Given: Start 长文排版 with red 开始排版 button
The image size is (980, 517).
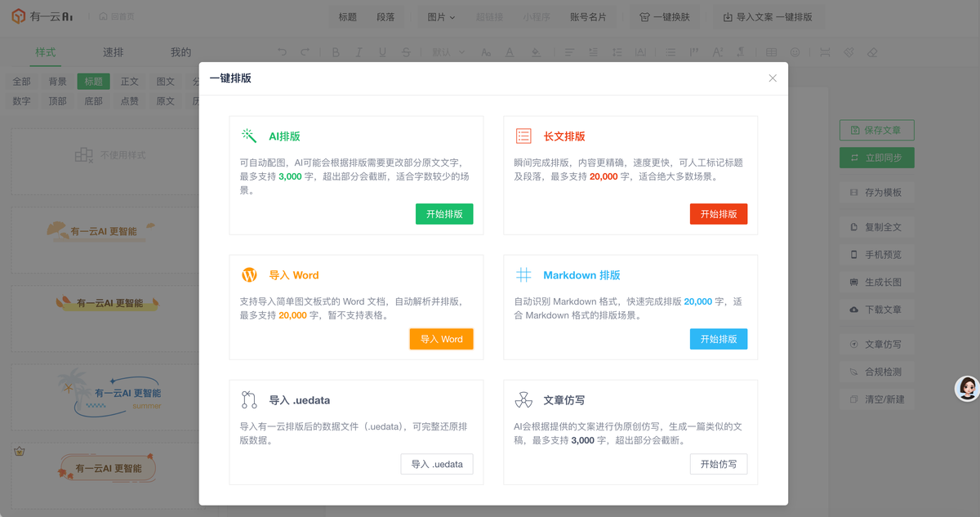Looking at the screenshot, I should click(719, 214).
